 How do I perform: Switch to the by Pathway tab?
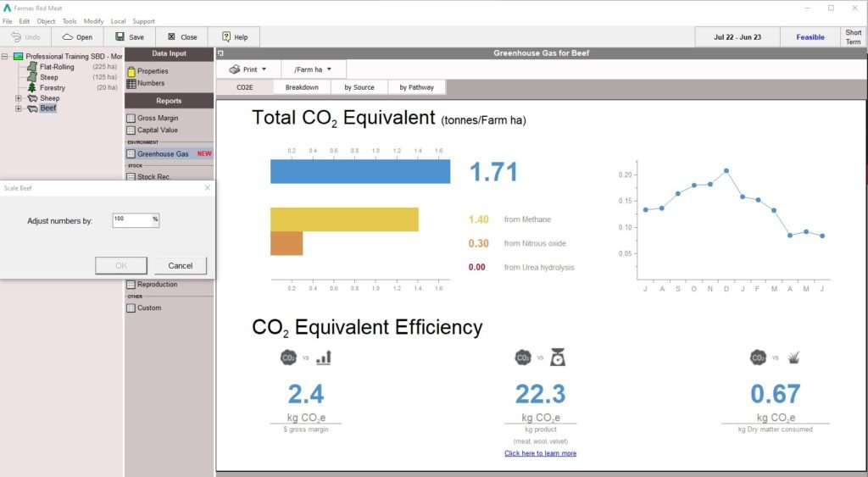pyautogui.click(x=417, y=87)
